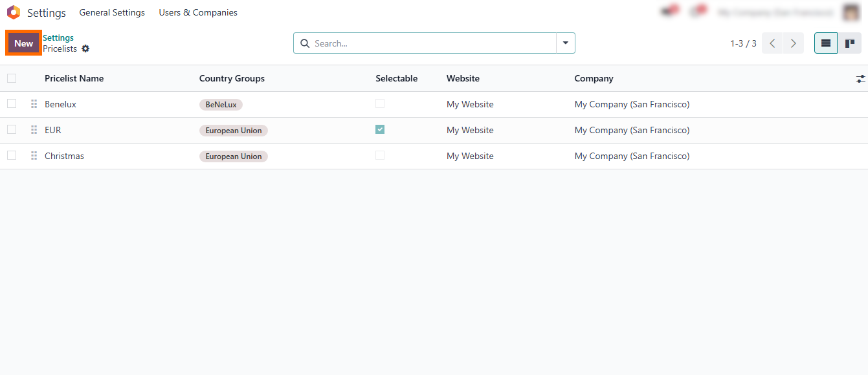Expand the search filters dropdown arrow
Viewport: 868px width, 375px height.
(566, 43)
